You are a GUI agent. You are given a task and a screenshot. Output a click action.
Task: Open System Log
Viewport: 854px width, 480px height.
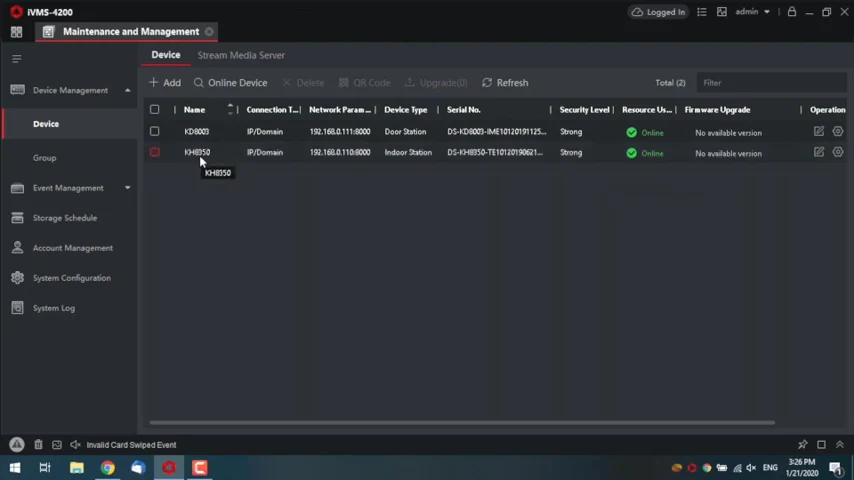53,308
